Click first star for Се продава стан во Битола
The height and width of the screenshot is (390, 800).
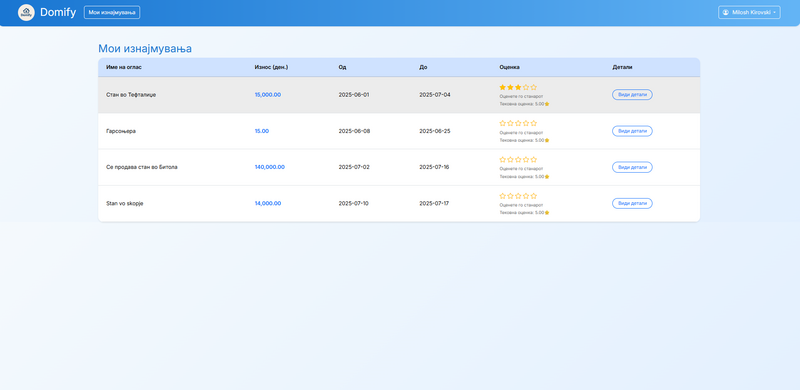[x=503, y=159]
